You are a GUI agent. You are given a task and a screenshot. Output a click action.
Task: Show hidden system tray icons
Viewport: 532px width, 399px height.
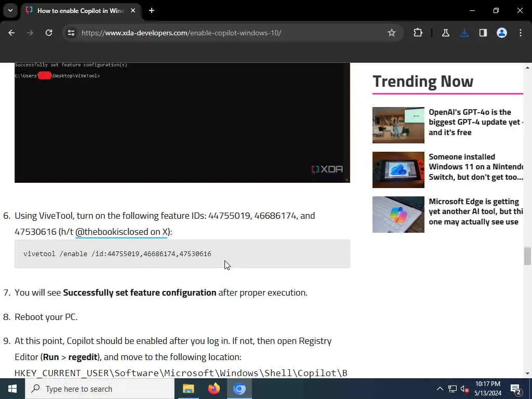pos(440,389)
